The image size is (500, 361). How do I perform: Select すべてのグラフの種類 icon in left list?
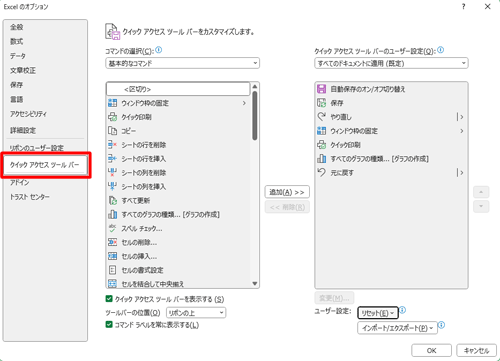(113, 214)
